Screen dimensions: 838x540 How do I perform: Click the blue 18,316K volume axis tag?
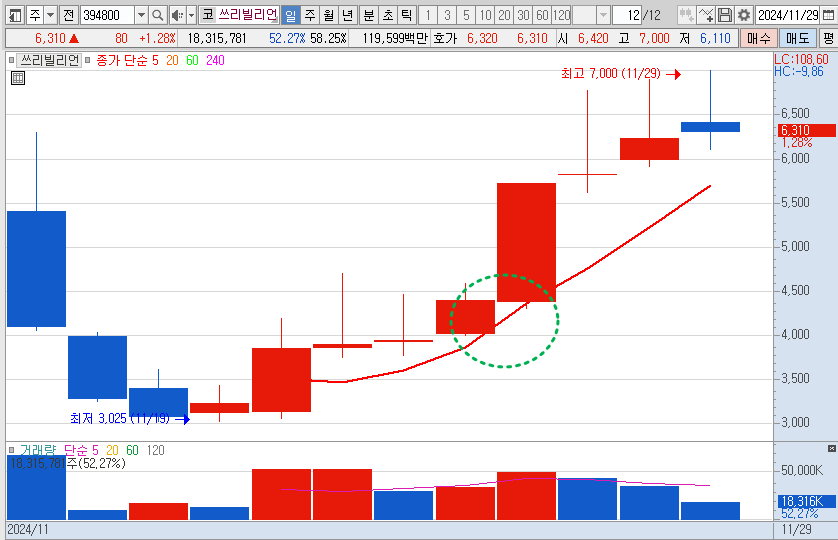pos(806,502)
